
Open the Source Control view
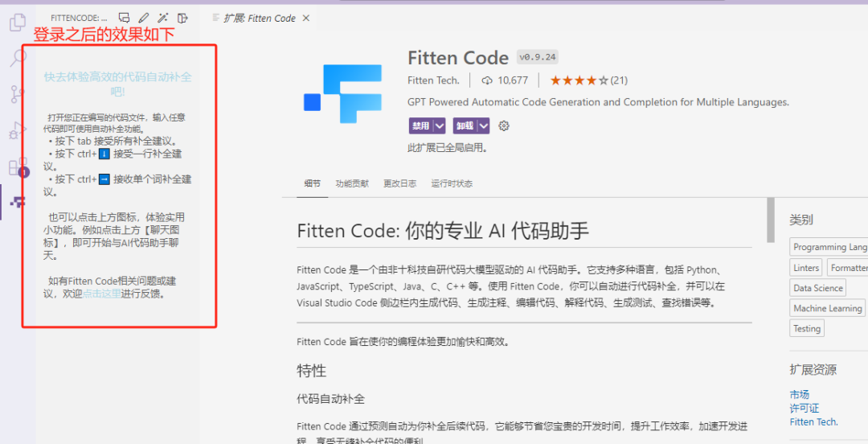click(x=18, y=94)
